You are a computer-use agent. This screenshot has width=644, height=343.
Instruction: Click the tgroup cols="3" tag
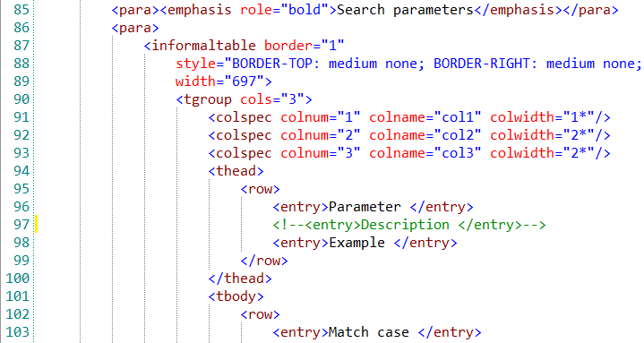point(244,99)
